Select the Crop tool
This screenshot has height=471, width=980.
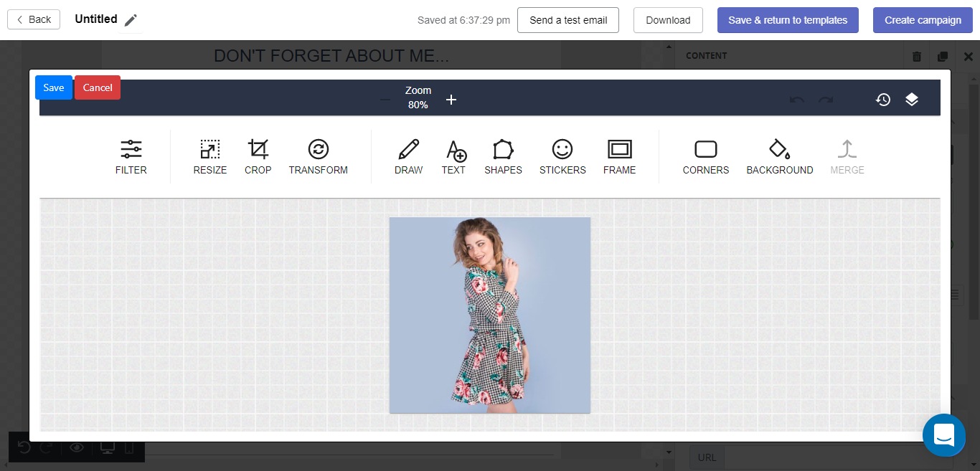coord(258,157)
